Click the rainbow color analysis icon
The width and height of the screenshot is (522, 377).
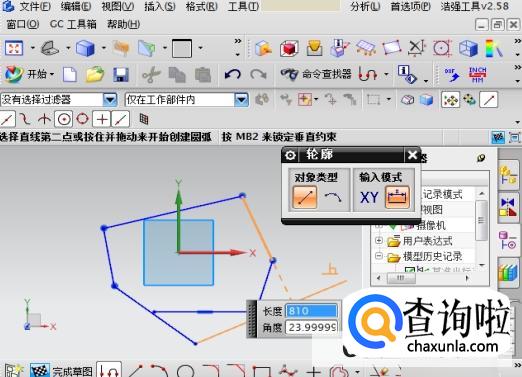click(494, 48)
